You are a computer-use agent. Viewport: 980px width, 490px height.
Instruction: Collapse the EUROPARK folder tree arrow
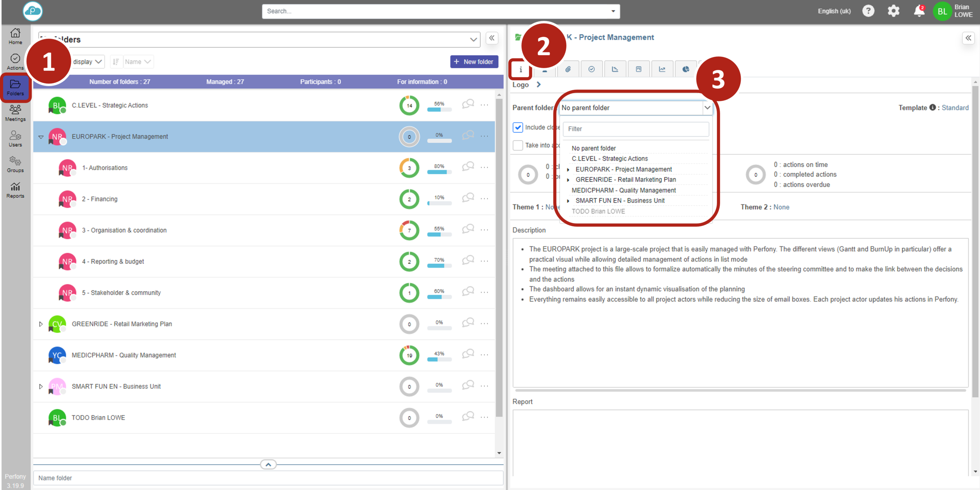tap(41, 137)
